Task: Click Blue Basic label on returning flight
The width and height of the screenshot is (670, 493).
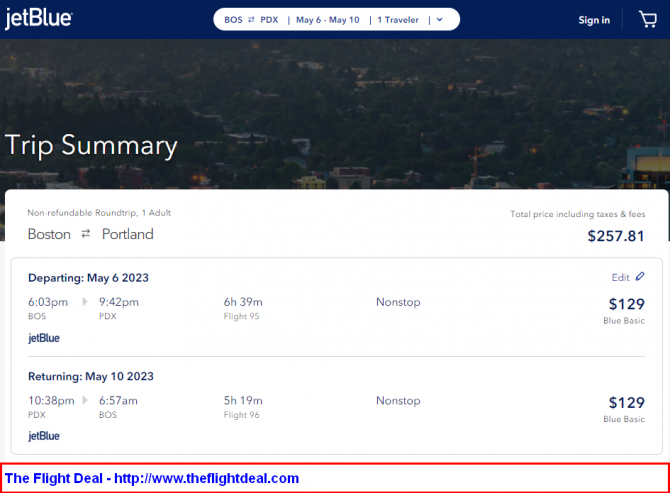Action: coord(624,420)
